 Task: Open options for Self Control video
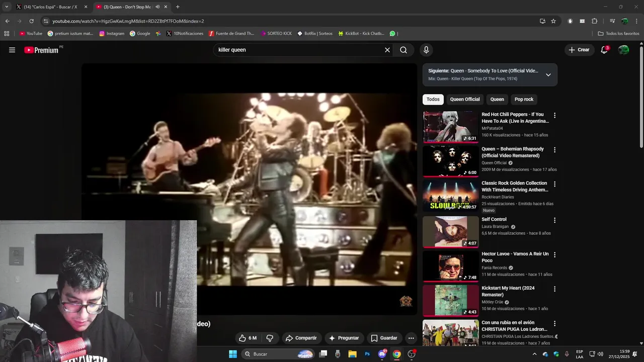(554, 220)
